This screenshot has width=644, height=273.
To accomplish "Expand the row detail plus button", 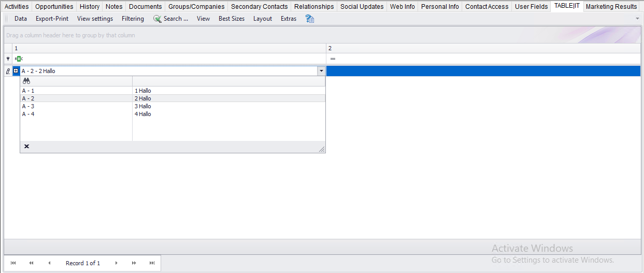I will pyautogui.click(x=16, y=70).
